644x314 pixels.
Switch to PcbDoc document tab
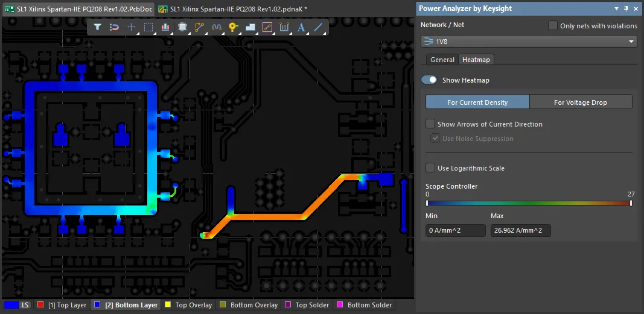(78, 8)
